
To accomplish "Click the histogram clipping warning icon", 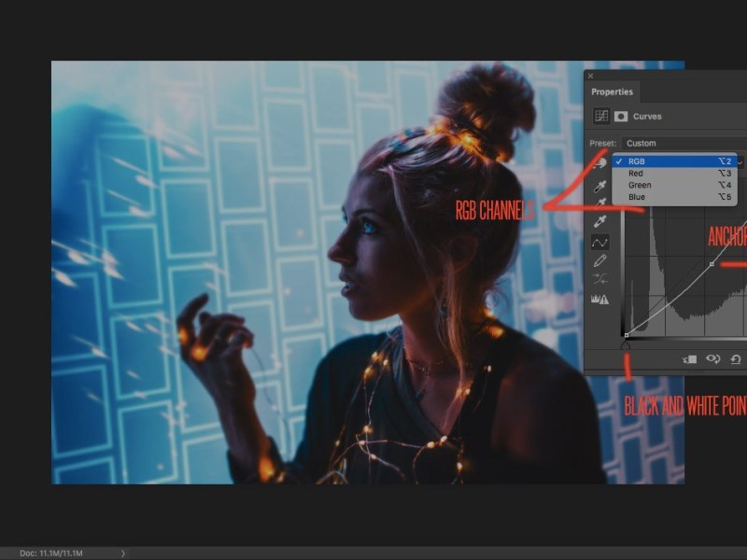I will (x=600, y=300).
